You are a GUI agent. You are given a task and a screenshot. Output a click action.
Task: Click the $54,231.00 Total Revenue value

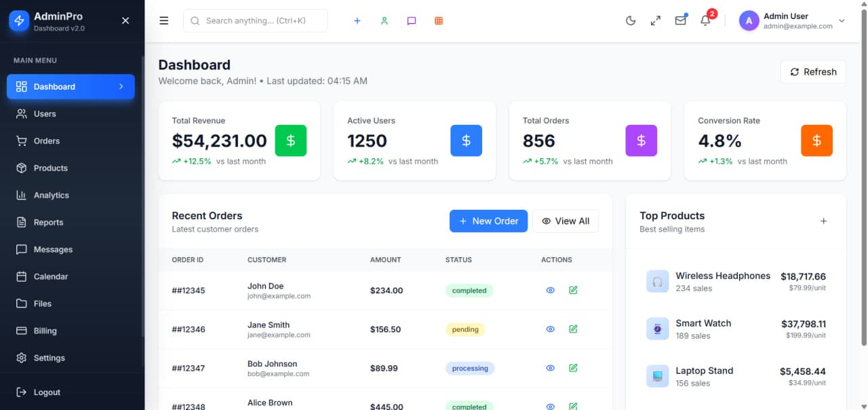[x=219, y=141]
